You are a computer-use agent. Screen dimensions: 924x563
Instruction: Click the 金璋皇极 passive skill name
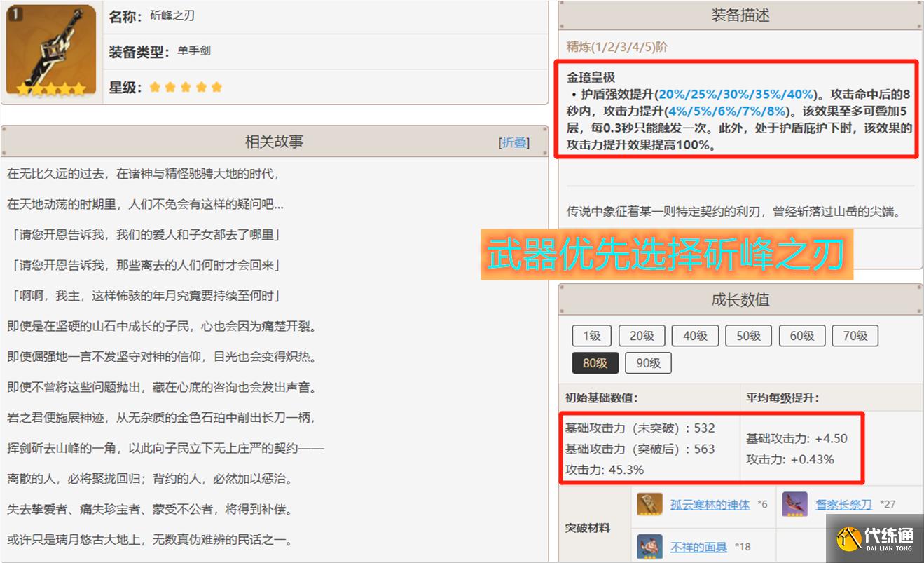pyautogui.click(x=591, y=78)
